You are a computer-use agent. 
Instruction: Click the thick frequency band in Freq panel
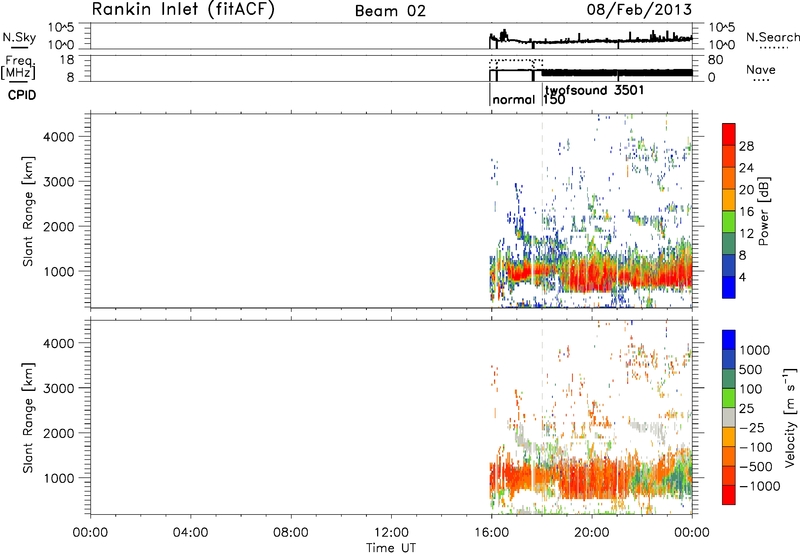(617, 72)
